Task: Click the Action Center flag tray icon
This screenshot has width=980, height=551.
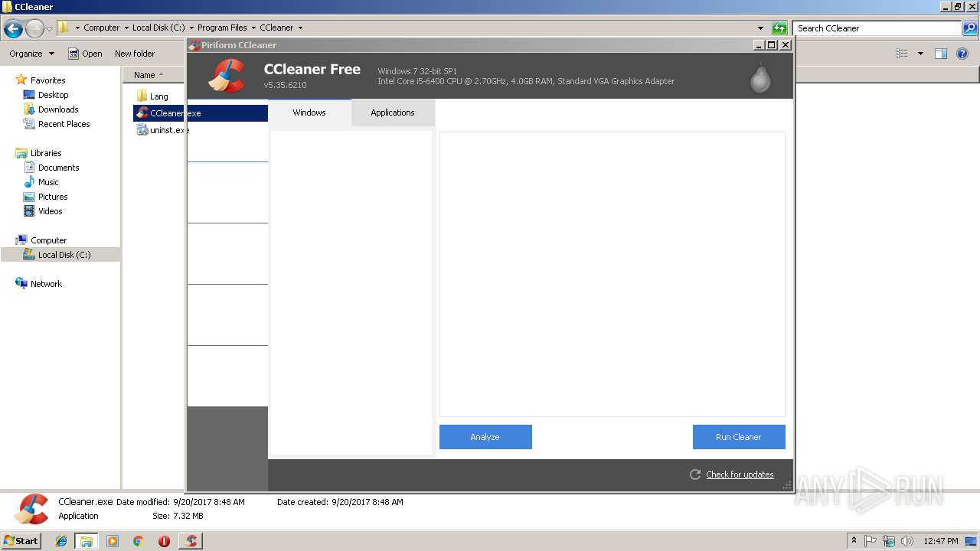Action: click(x=871, y=541)
